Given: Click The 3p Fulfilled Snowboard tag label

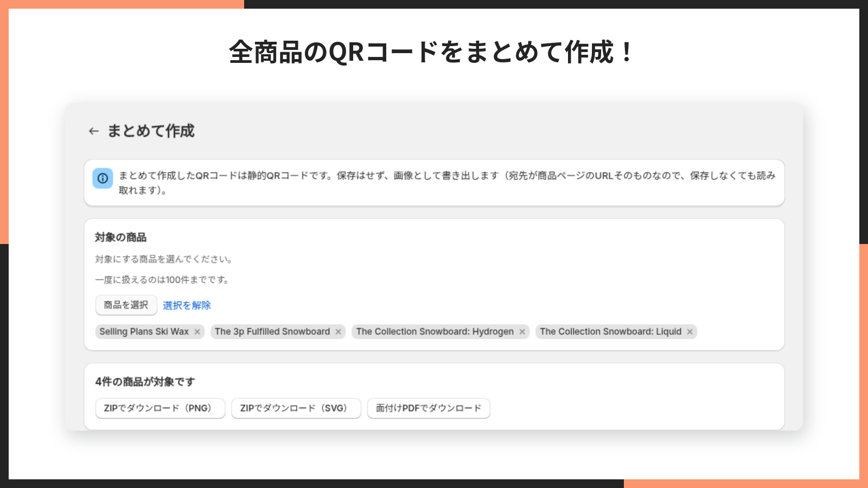Looking at the screenshot, I should pyautogui.click(x=272, y=332).
